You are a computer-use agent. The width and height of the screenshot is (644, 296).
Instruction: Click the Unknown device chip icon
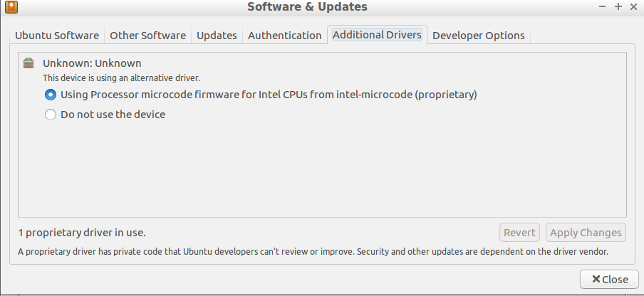coord(28,63)
